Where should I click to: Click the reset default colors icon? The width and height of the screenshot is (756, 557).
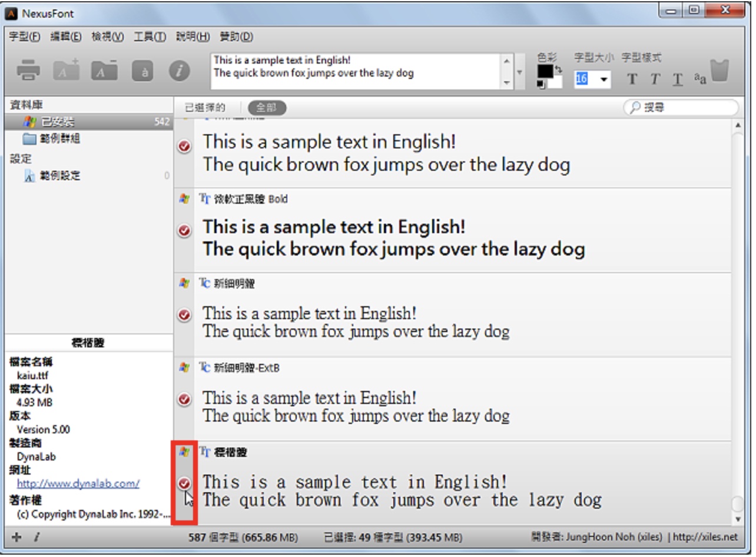pyautogui.click(x=541, y=85)
